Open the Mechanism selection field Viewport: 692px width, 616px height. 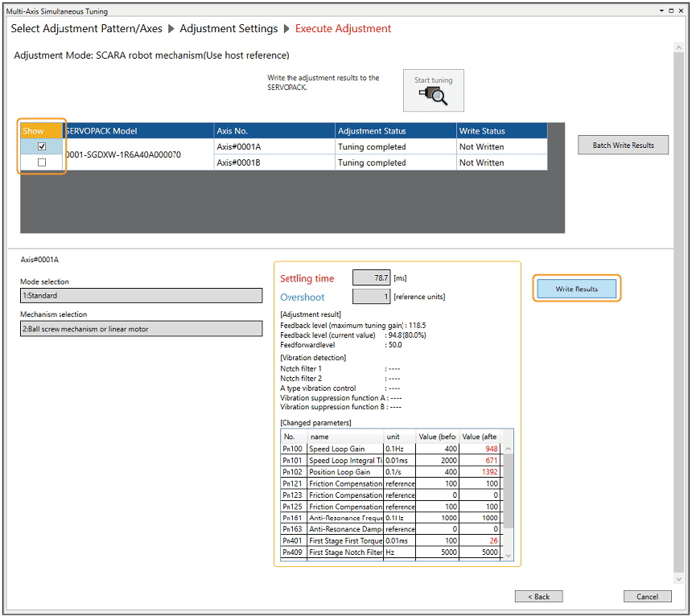pyautogui.click(x=141, y=328)
